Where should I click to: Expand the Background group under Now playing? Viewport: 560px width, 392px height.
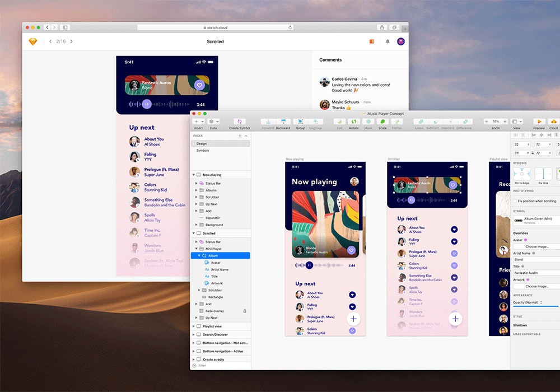point(196,225)
